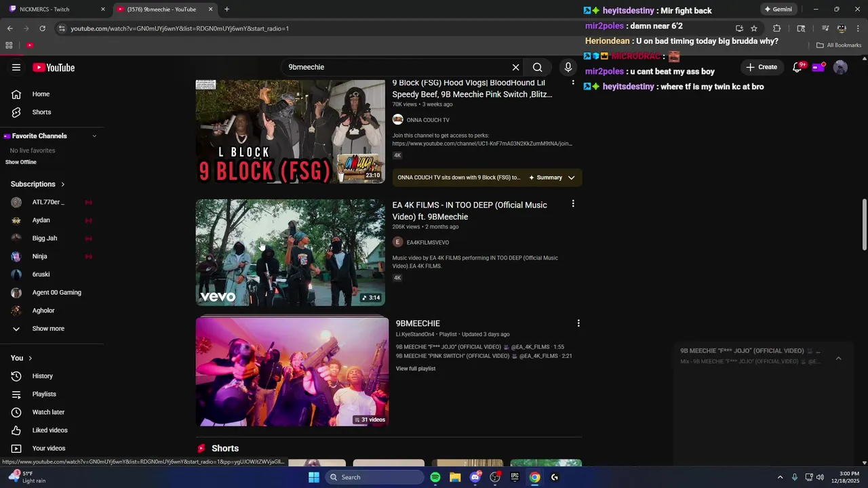This screenshot has height=488, width=868.
Task: Click Show Offline under Favorite Channels
Action: click(21, 162)
